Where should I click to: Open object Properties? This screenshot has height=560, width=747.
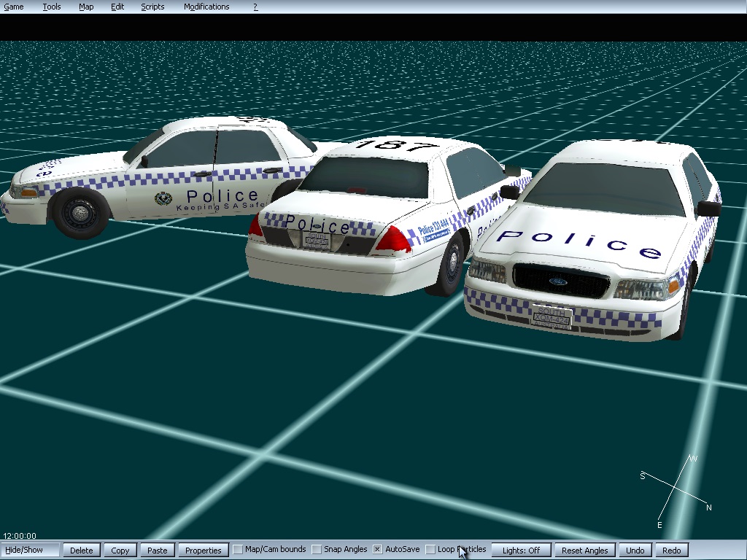203,550
